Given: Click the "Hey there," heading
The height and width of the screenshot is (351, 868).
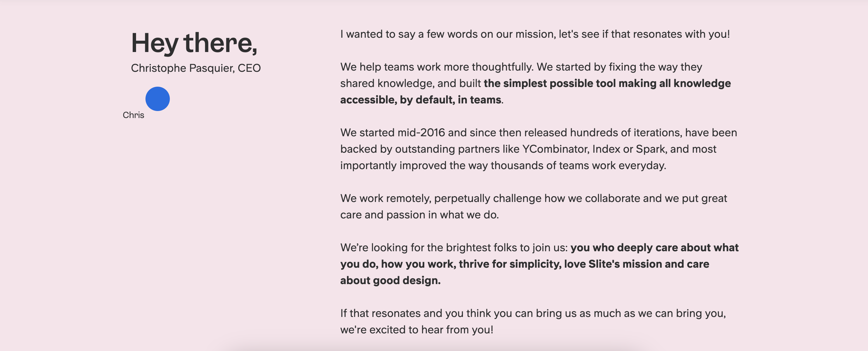Looking at the screenshot, I should click(x=194, y=43).
